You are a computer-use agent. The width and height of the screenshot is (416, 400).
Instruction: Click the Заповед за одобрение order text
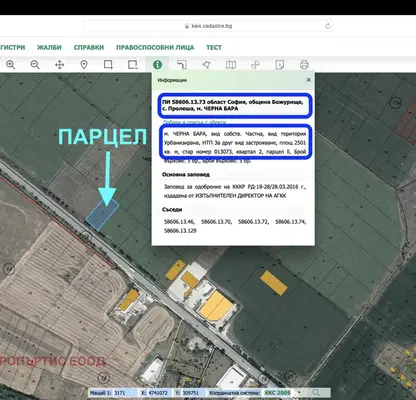coord(235,191)
